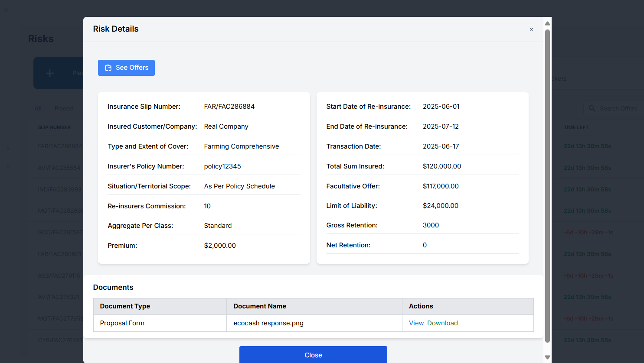Switch to the Placed risks tab

64,108
